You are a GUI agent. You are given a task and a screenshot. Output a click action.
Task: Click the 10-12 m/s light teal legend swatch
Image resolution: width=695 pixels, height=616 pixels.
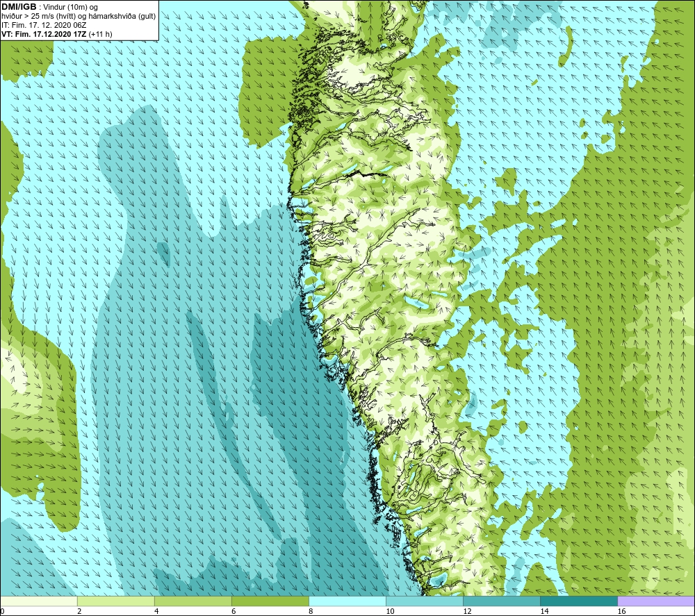(425, 601)
